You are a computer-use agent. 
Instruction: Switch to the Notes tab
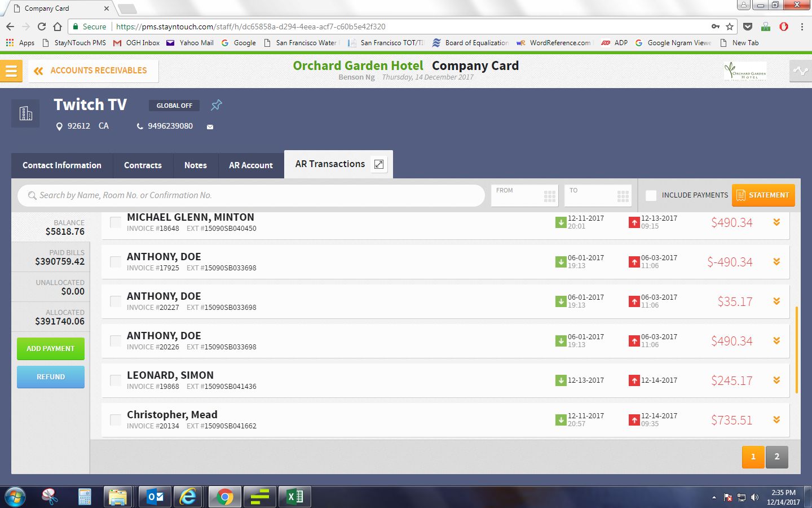(196, 165)
